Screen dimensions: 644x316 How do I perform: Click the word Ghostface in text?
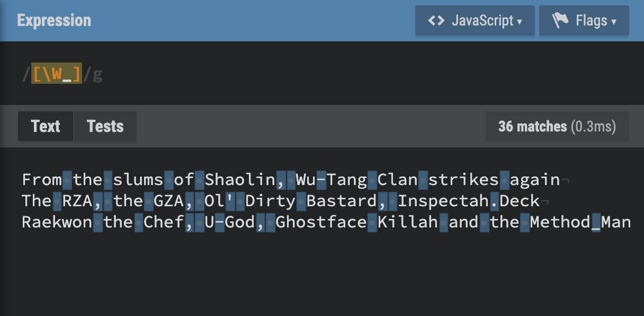(321, 222)
